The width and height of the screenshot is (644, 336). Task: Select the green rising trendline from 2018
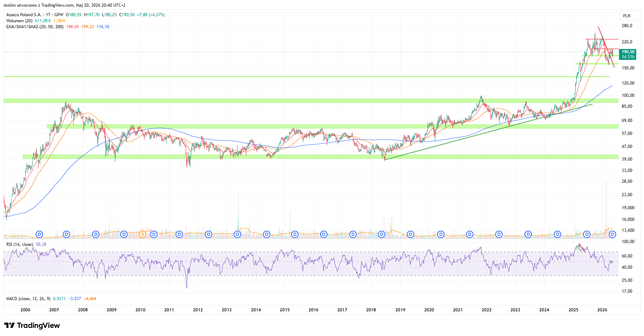click(488, 132)
